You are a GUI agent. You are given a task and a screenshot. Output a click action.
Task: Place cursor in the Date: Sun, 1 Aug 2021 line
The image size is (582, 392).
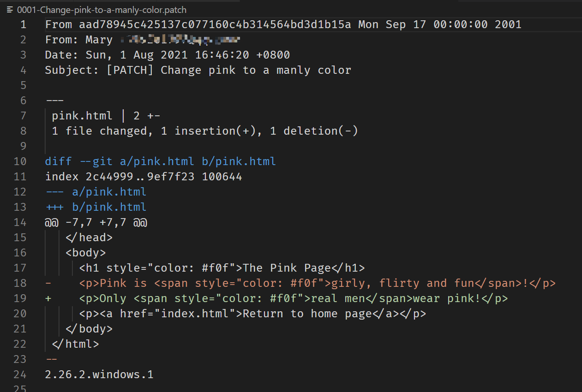point(168,55)
